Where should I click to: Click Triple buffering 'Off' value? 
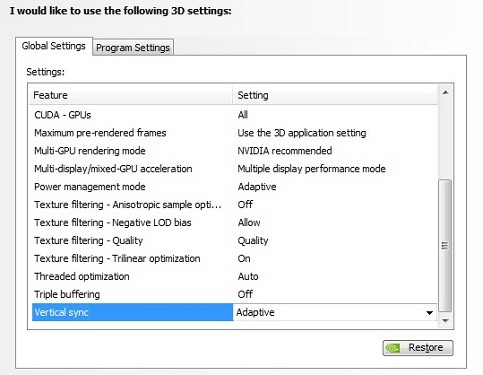[245, 295]
